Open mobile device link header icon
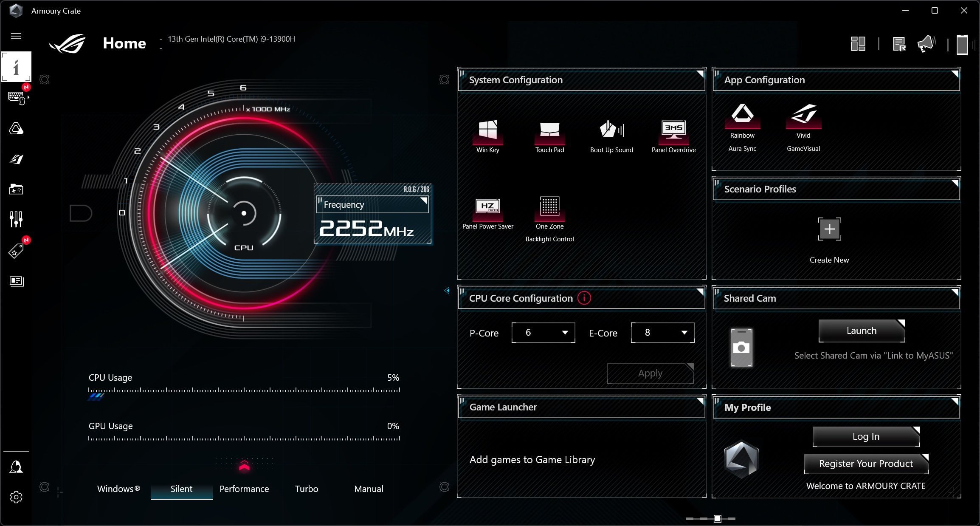 click(x=963, y=45)
